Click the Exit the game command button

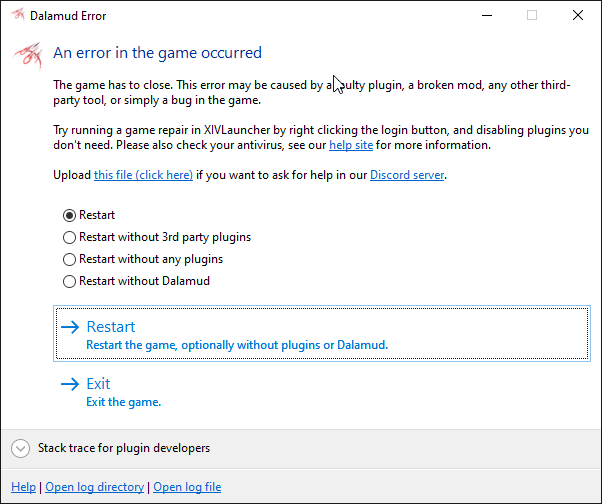tap(322, 392)
